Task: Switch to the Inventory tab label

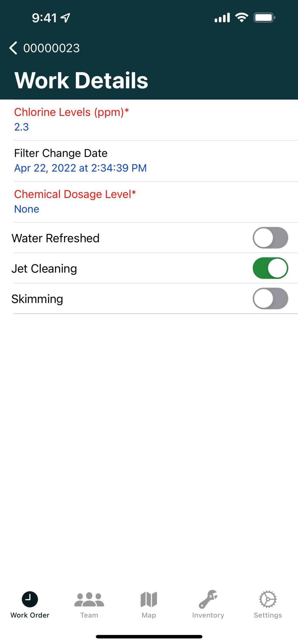Action: [208, 615]
